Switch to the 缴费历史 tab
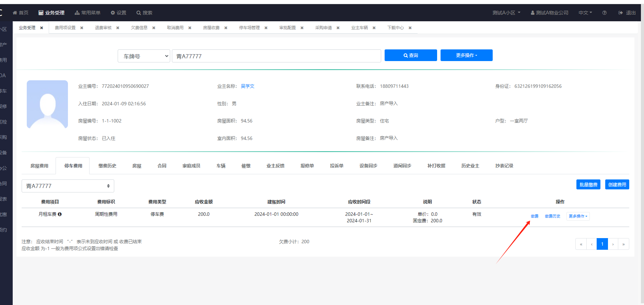This screenshot has width=644, height=305. tap(107, 166)
